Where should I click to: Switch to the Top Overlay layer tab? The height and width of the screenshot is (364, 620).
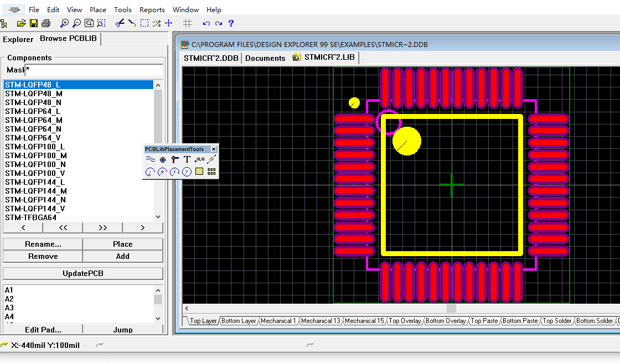(405, 321)
